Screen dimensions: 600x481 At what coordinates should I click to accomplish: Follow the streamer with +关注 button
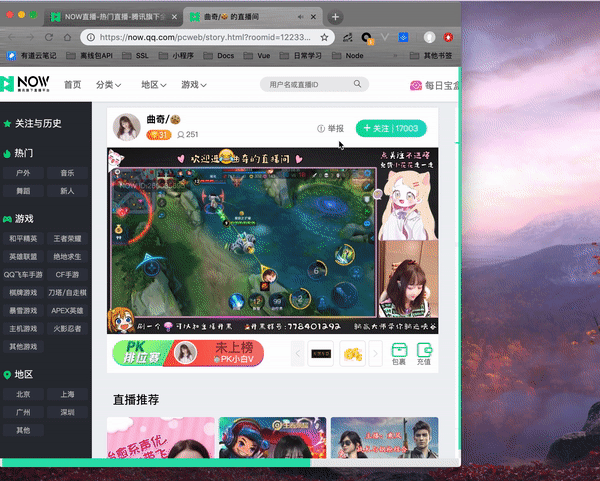click(x=391, y=129)
